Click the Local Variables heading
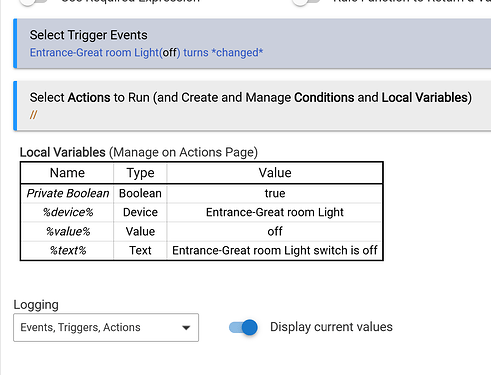 139,152
